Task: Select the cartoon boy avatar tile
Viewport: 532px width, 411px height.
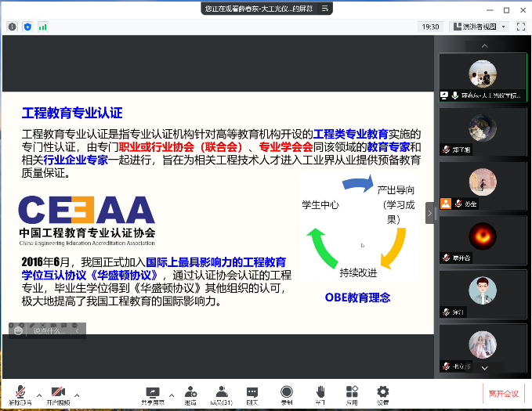Action: (483, 294)
